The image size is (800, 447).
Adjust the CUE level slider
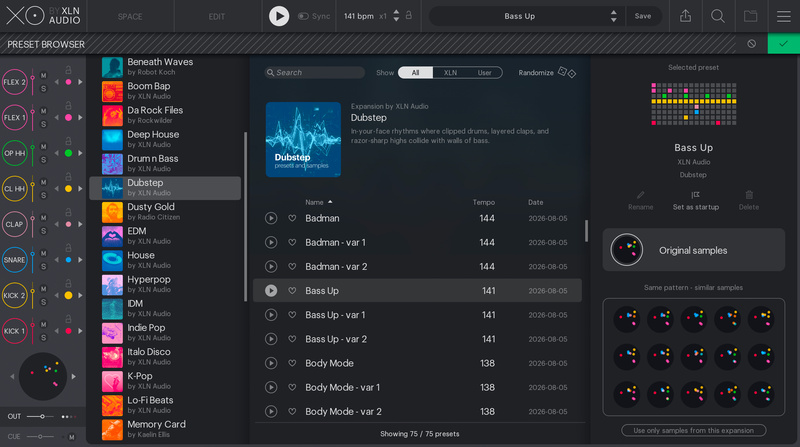(40, 437)
